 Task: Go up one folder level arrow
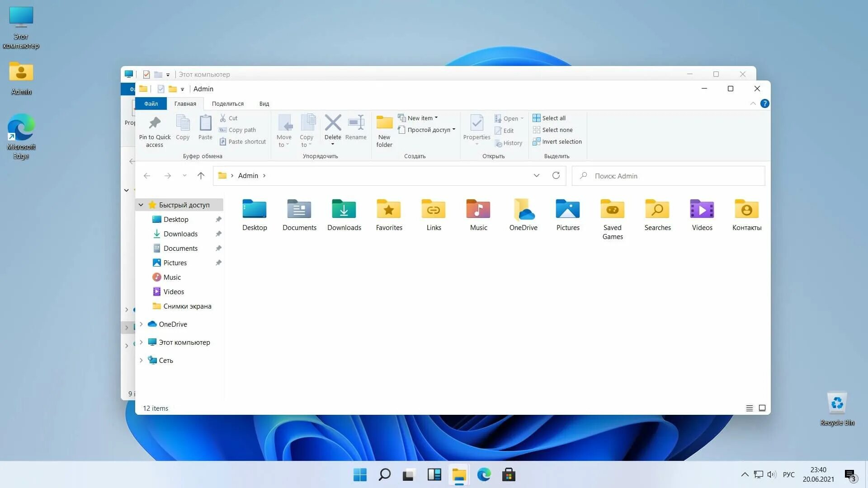click(201, 176)
